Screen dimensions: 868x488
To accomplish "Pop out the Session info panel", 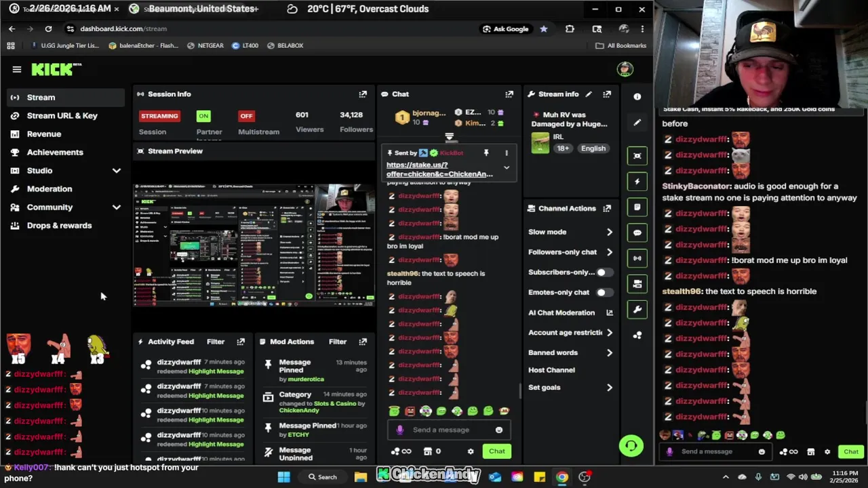I will point(363,94).
